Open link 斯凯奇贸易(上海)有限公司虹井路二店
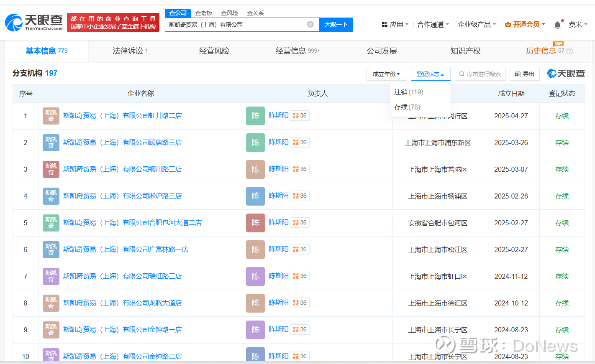 (x=123, y=116)
